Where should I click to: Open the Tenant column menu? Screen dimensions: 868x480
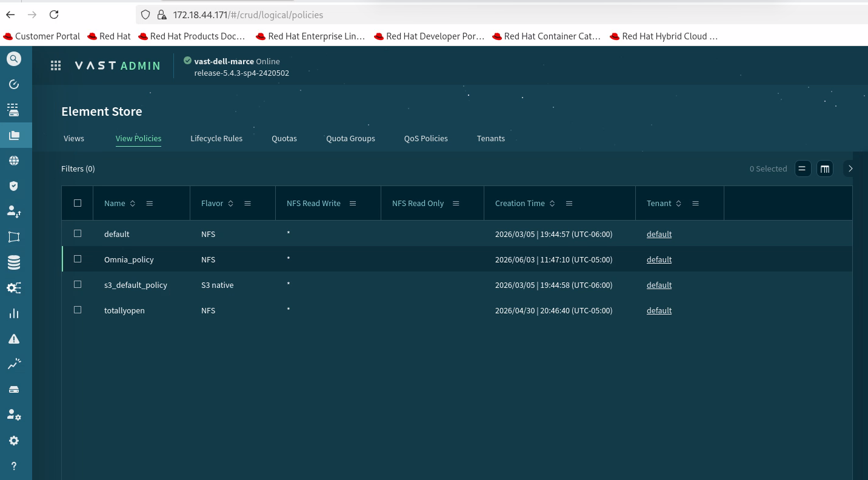tap(696, 204)
